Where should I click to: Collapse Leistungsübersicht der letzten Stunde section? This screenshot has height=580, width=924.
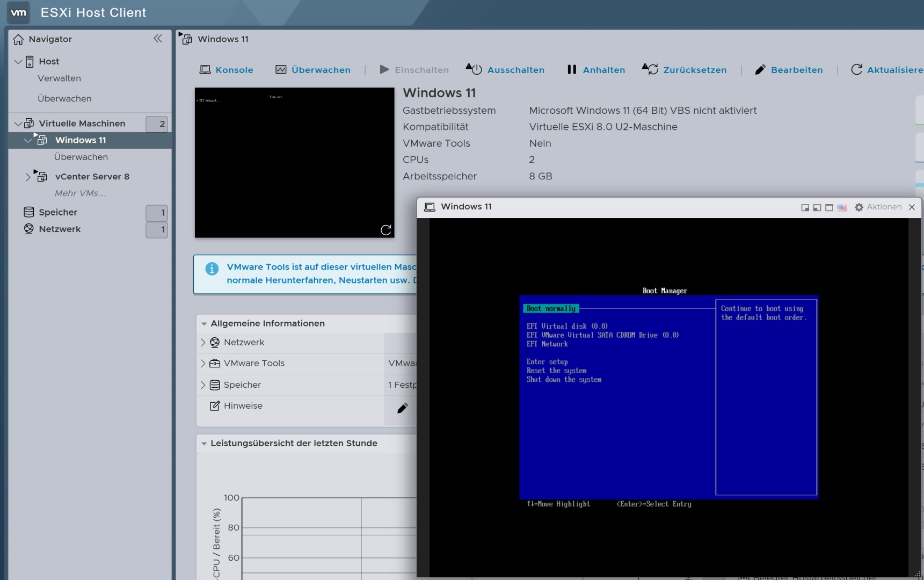204,444
